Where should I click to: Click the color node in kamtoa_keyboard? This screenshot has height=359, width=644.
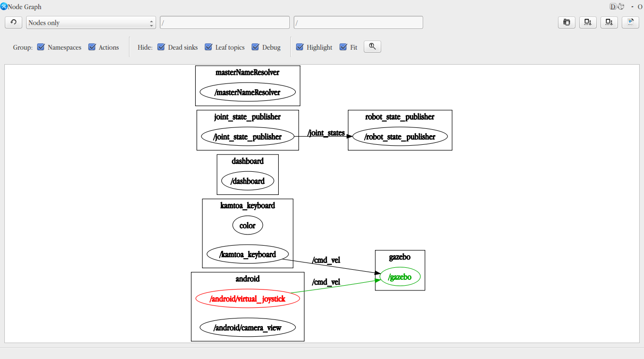click(x=247, y=225)
